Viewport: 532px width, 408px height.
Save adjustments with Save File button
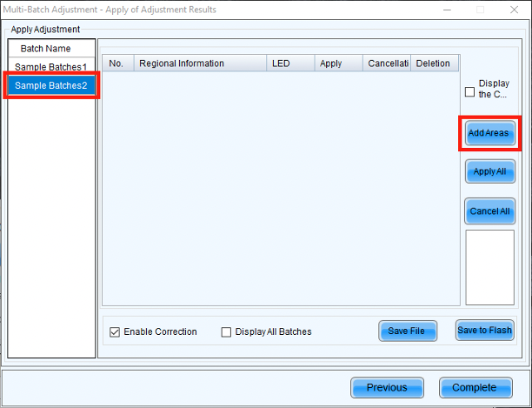pyautogui.click(x=407, y=331)
